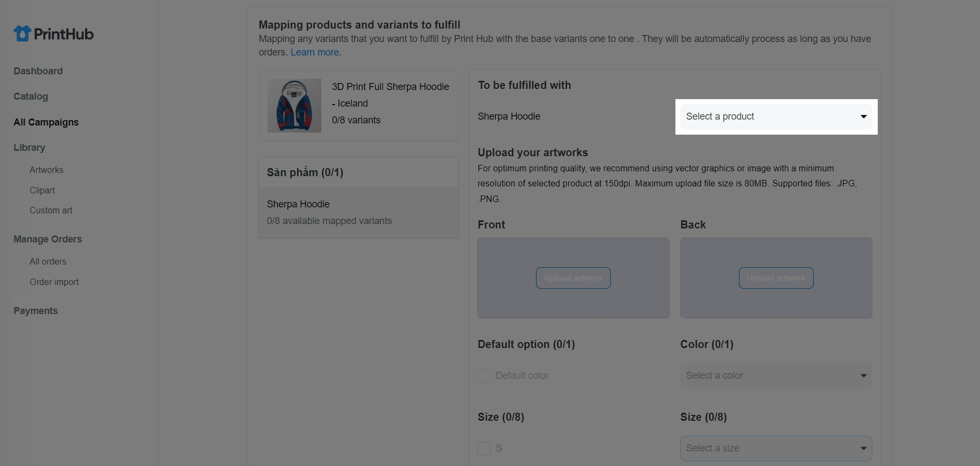Click the Select a size dropdown arrow
Image resolution: width=980 pixels, height=466 pixels.
pyautogui.click(x=863, y=449)
